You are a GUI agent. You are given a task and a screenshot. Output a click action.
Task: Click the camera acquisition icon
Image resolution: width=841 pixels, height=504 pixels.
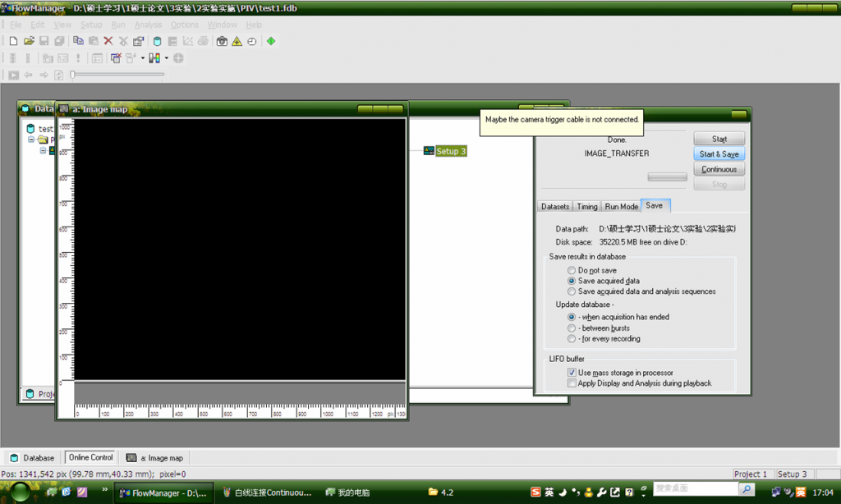222,41
